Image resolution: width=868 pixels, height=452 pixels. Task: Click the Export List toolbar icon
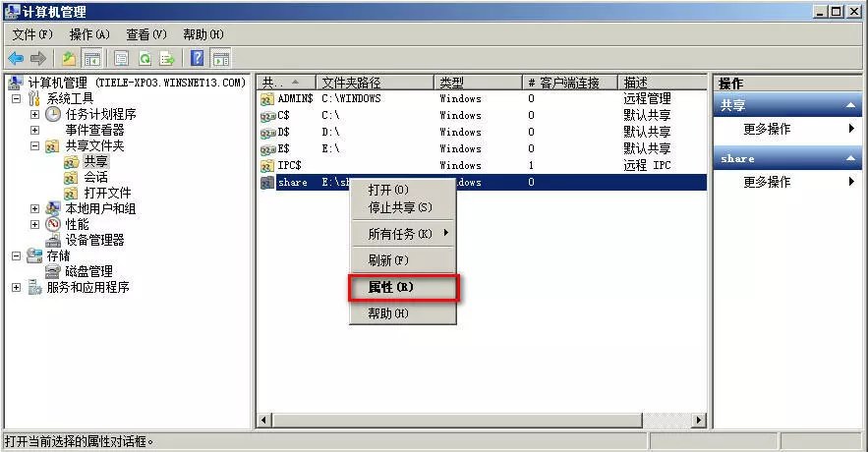169,58
